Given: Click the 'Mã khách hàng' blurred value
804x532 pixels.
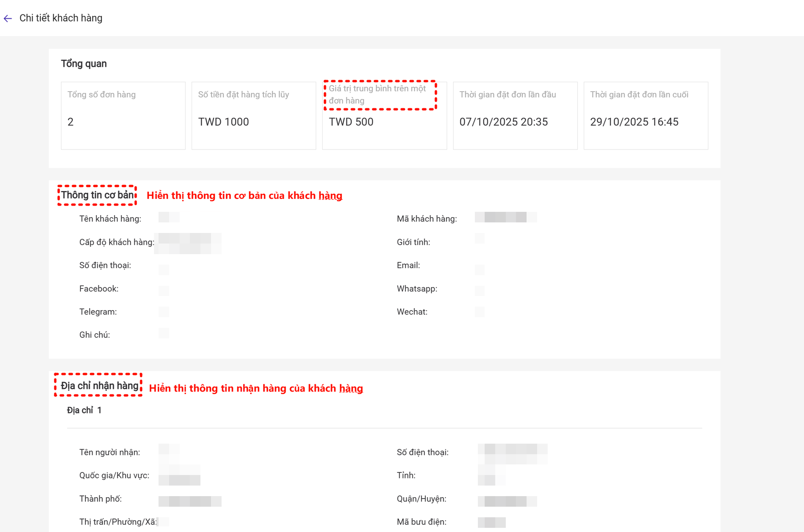Looking at the screenshot, I should pos(505,217).
